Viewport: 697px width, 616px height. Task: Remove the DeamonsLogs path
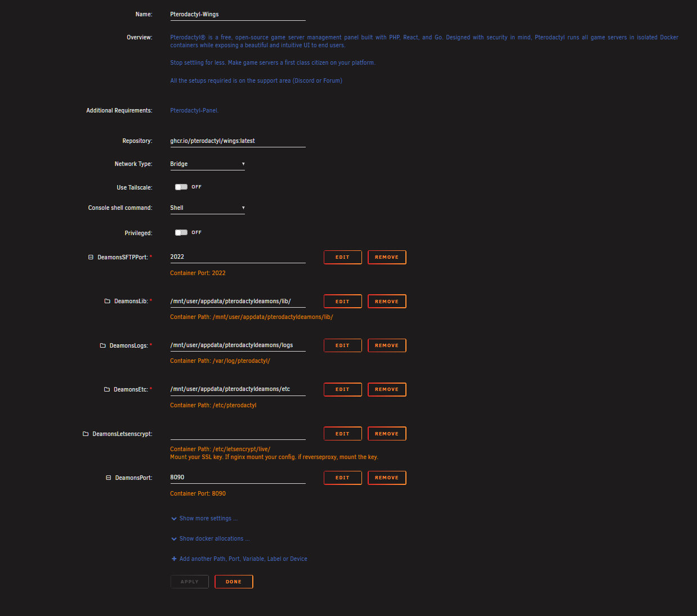[x=387, y=345]
